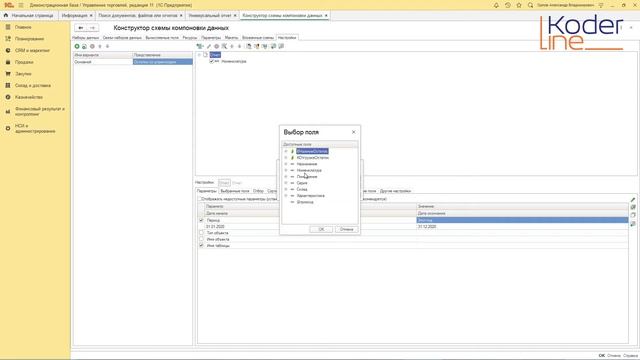Open the Информация window tab
Viewport: 640px width, 360px height.
(x=74, y=16)
